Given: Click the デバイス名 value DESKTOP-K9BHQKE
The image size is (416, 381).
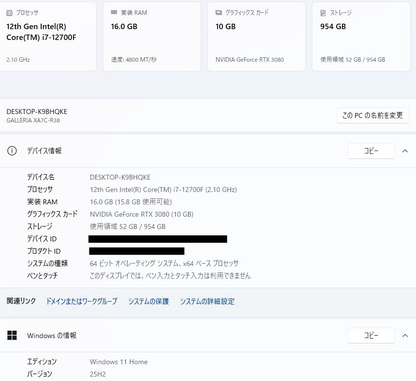Looking at the screenshot, I should [120, 177].
